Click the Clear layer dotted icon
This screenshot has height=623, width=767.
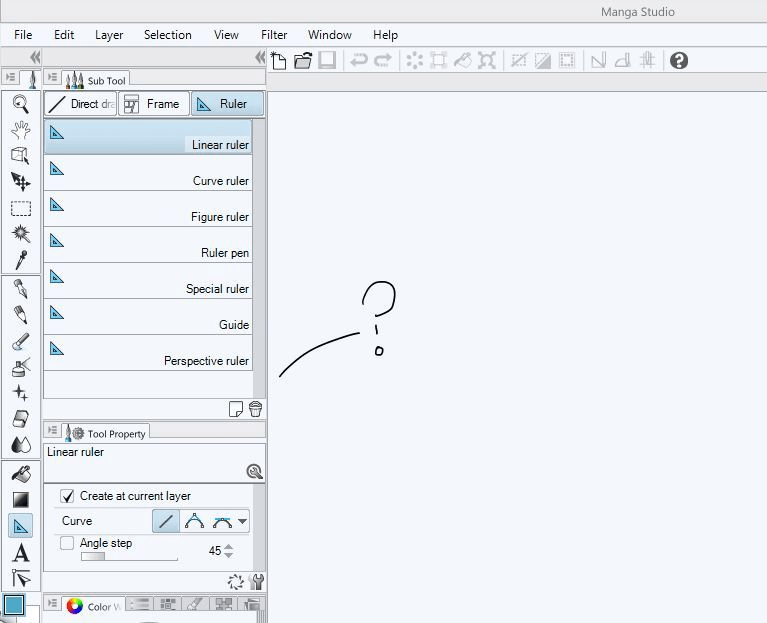[414, 61]
